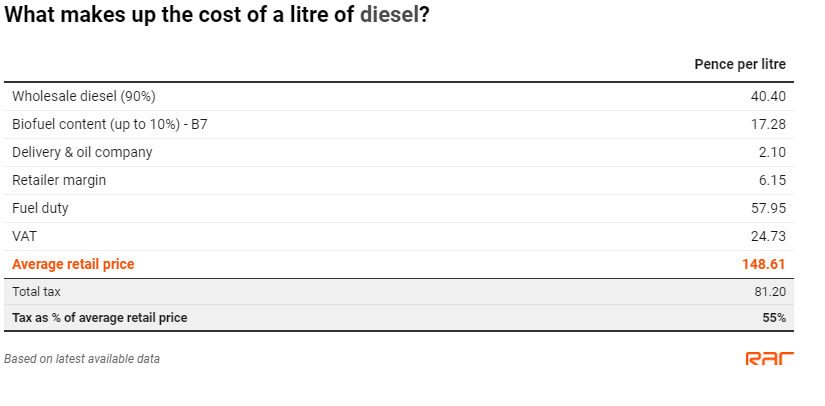Click the 6.15 retailer margin value
Image resolution: width=825 pixels, height=406 pixels.
pyautogui.click(x=771, y=180)
